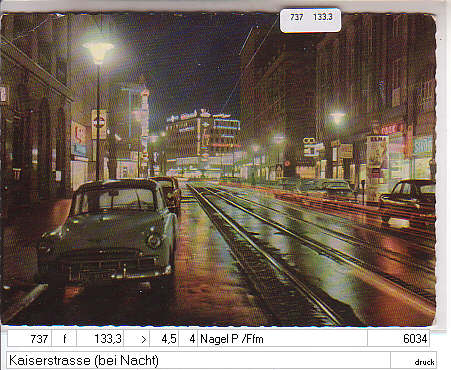The width and height of the screenshot is (451, 370).
Task: Click the dark car parked on the right
Action: (407, 204)
